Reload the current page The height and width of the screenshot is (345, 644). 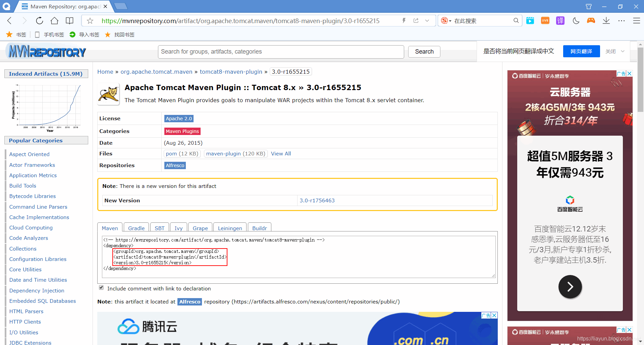click(40, 21)
